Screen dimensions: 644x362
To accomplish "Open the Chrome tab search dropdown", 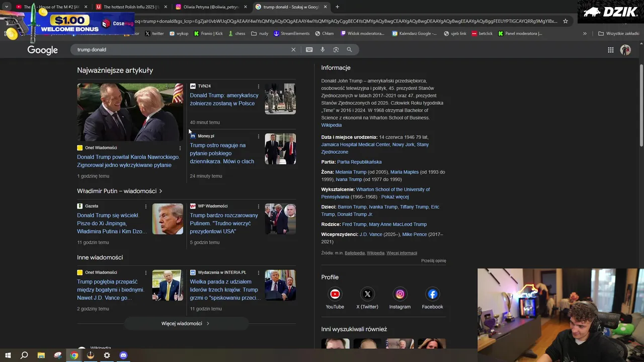I will [x=7, y=7].
